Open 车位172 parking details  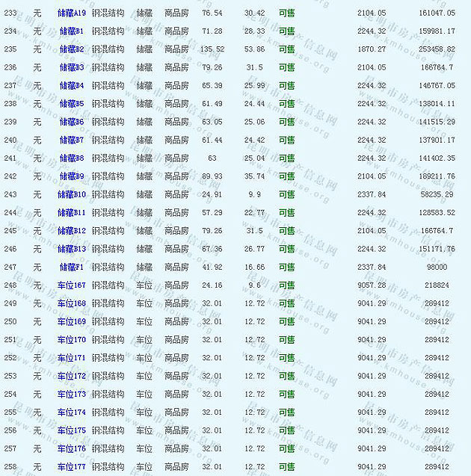pyautogui.click(x=72, y=376)
